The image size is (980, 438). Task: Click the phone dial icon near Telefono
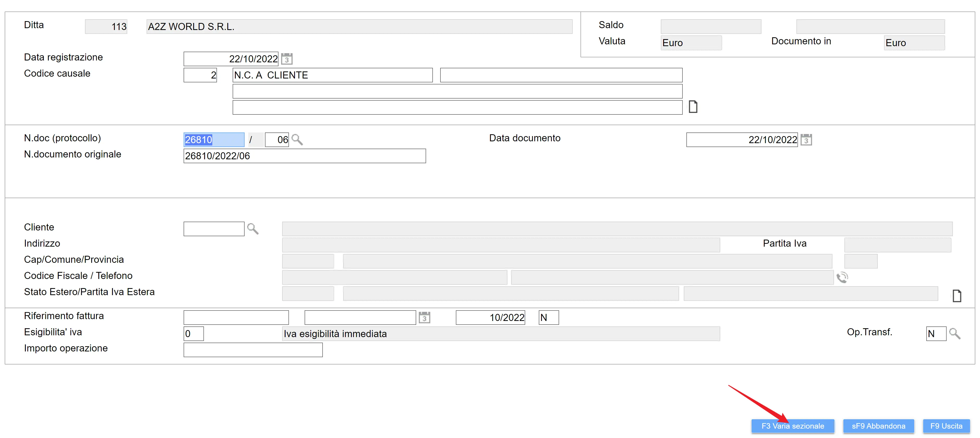842,277
